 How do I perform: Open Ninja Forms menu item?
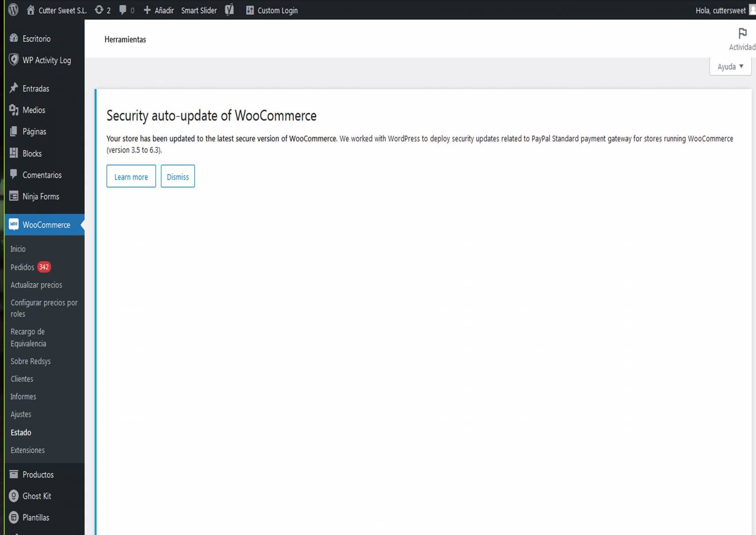click(x=41, y=197)
